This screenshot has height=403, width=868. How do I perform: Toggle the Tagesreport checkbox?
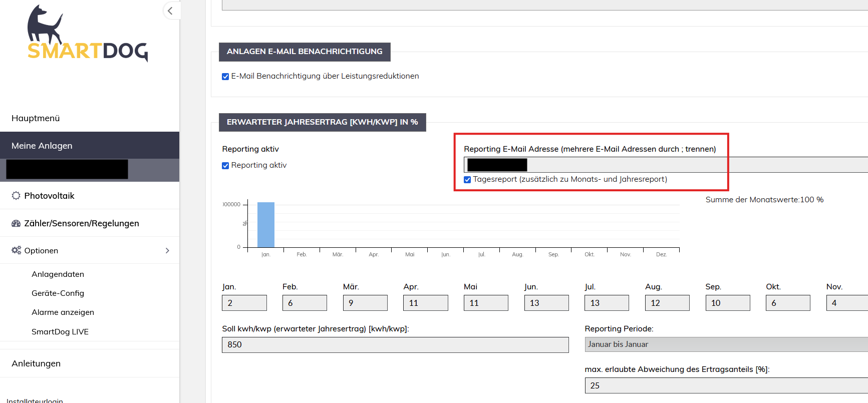coord(467,180)
